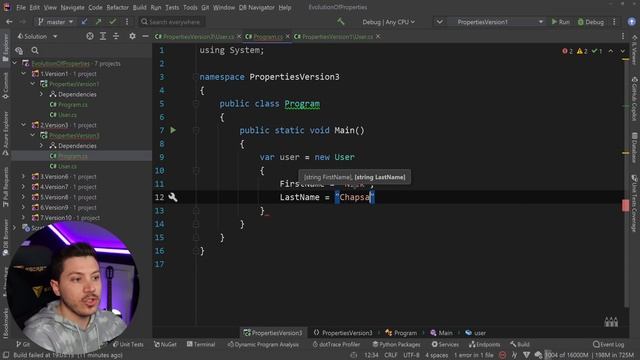The height and width of the screenshot is (360, 640).
Task: Click Program in the breadcrumb bar
Action: pyautogui.click(x=401, y=333)
